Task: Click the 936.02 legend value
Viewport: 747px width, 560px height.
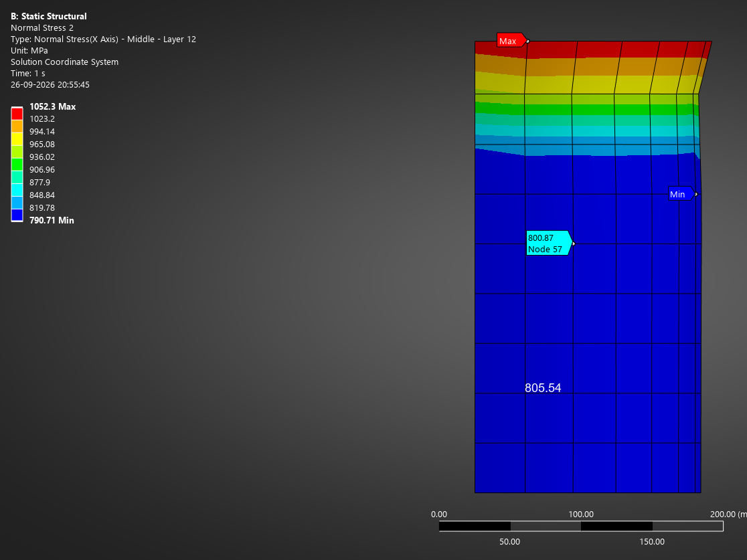Action: point(42,157)
